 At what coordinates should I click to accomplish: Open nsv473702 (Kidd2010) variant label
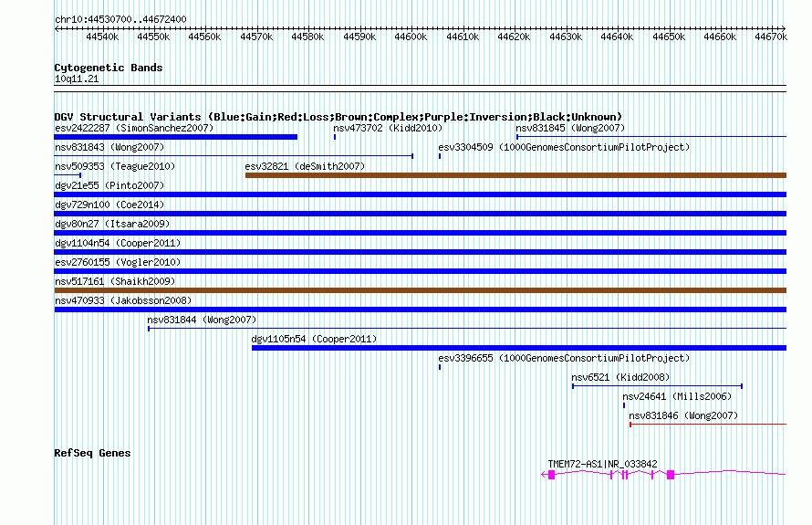point(388,128)
